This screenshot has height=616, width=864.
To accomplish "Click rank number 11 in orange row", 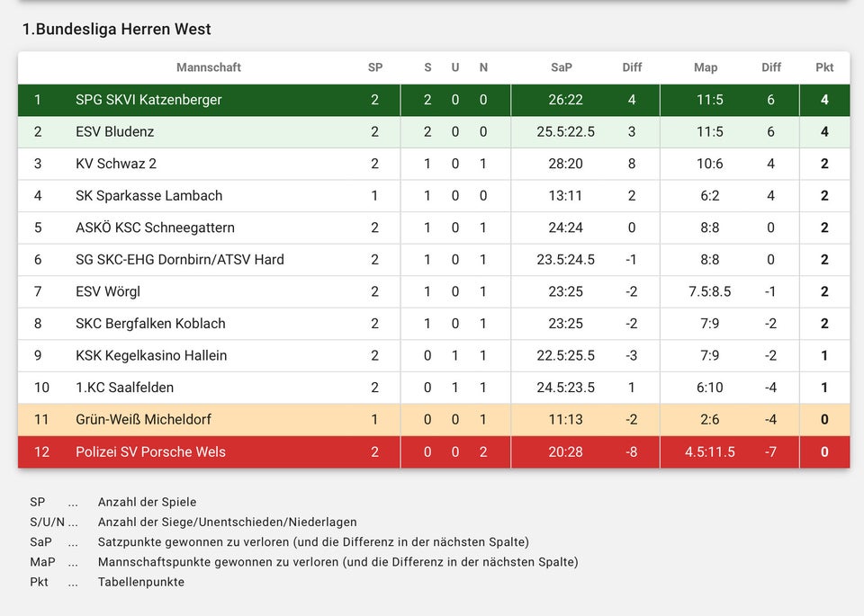I will coord(41,419).
